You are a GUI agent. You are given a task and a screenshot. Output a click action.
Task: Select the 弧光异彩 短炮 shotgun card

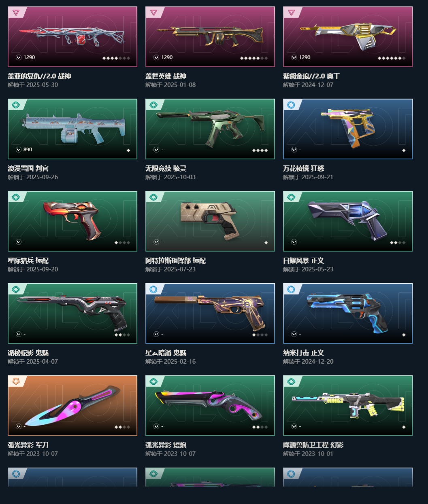pyautogui.click(x=210, y=406)
